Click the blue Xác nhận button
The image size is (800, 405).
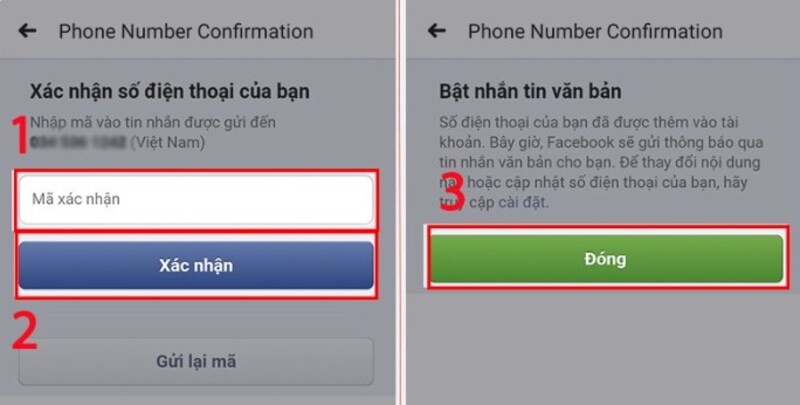[x=196, y=265]
